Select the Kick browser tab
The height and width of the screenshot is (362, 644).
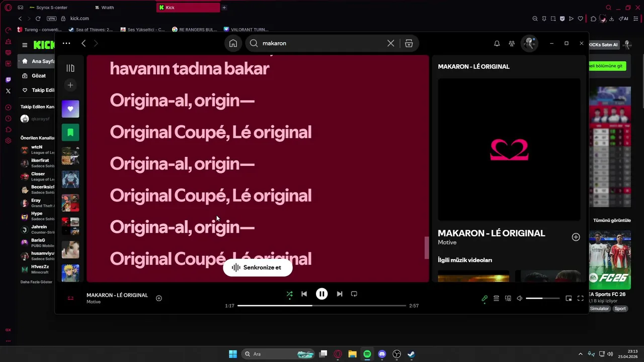pos(188,8)
